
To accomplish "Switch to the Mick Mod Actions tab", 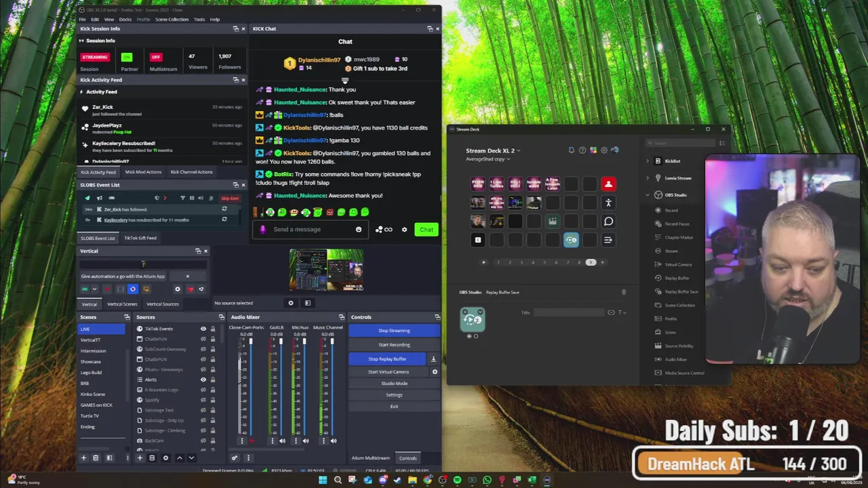I will (x=143, y=172).
